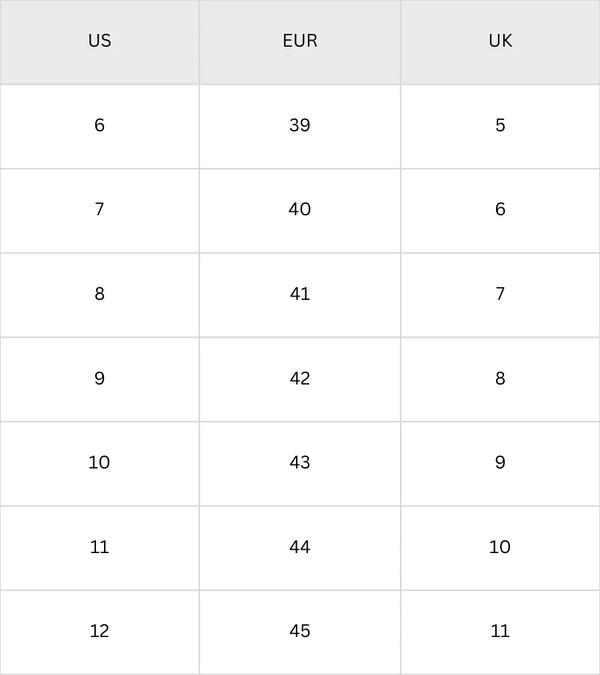Select US size 6 cell
The image size is (600, 675).
pyautogui.click(x=99, y=125)
